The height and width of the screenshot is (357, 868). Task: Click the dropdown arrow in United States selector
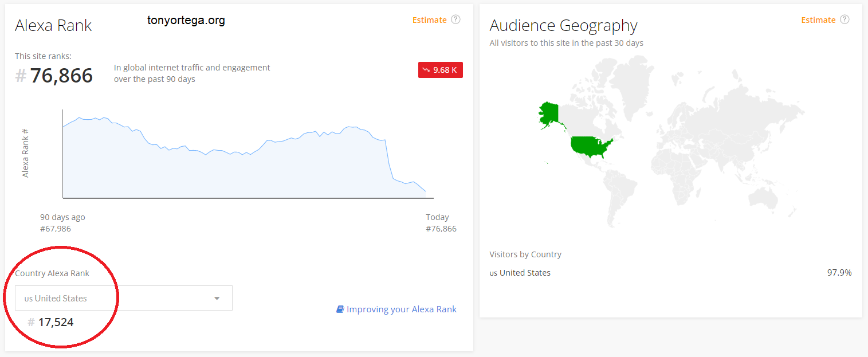coord(217,298)
